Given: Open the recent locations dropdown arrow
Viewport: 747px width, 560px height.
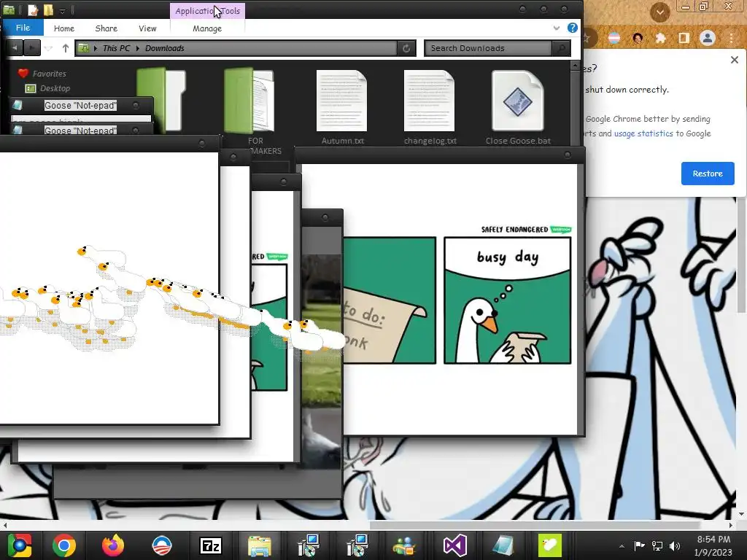Looking at the screenshot, I should click(48, 48).
